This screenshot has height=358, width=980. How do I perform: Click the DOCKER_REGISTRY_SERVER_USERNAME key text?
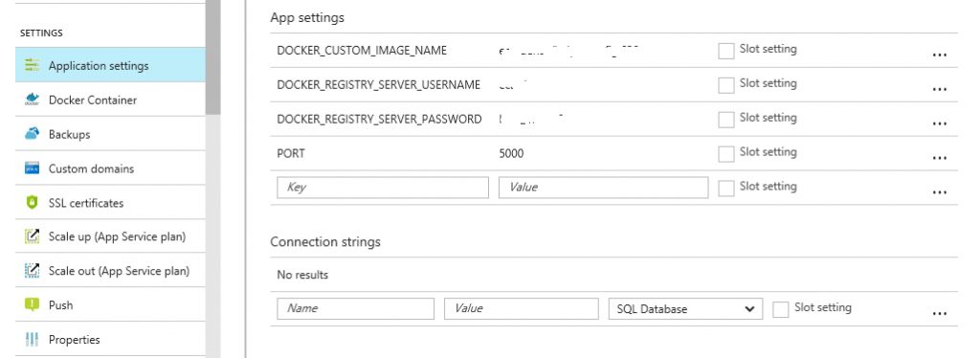(x=379, y=85)
